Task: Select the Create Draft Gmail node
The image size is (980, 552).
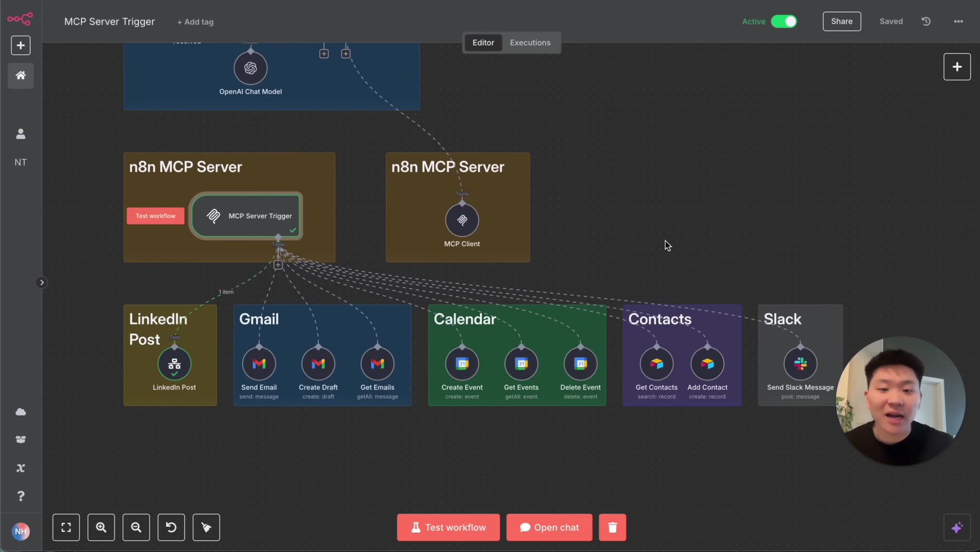Action: click(x=318, y=364)
